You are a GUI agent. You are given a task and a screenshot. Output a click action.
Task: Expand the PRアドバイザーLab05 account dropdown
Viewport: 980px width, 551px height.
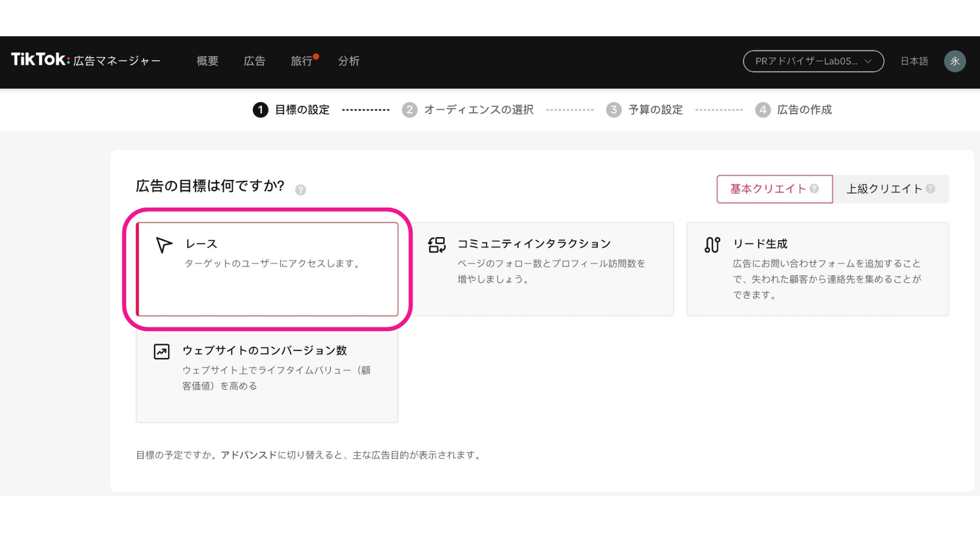pyautogui.click(x=813, y=61)
